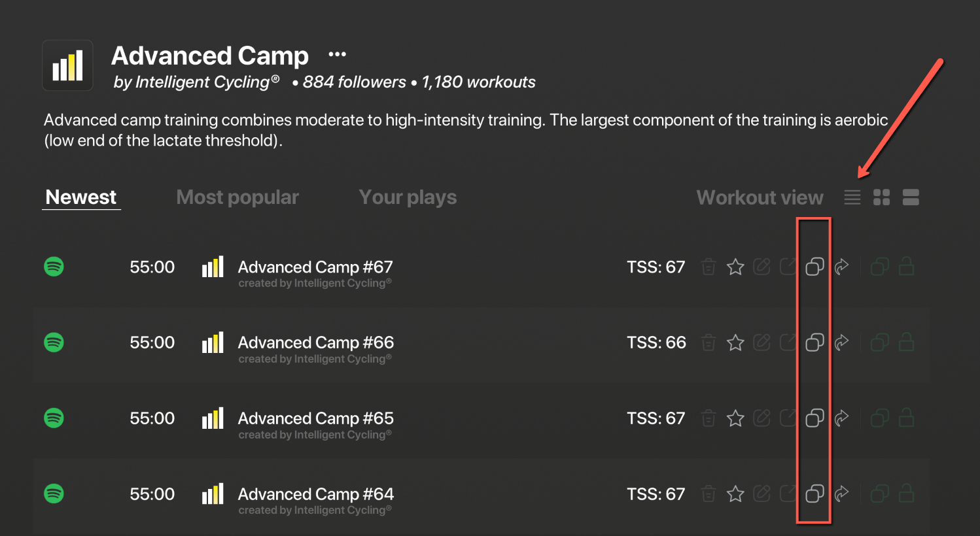This screenshot has width=980, height=536.
Task: Click the Spotify icon for Advanced Camp #66
Action: click(54, 342)
